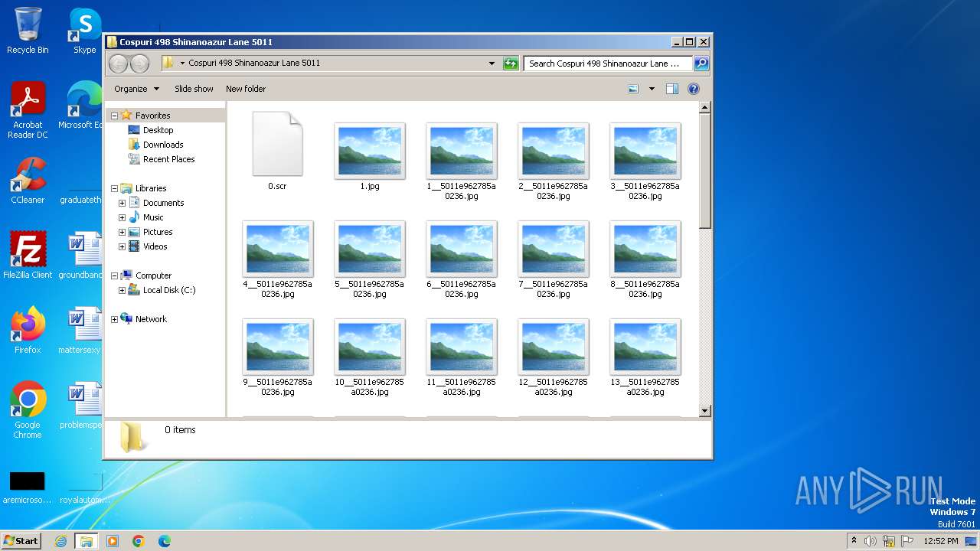Viewport: 980px width, 551px height.
Task: Click the green Refresh button by address bar
Action: tap(511, 64)
